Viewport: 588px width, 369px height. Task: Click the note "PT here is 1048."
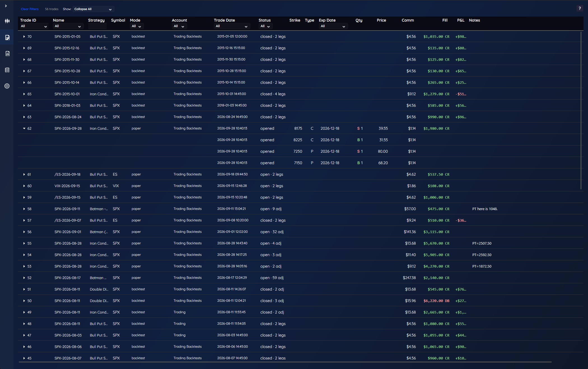(485, 209)
